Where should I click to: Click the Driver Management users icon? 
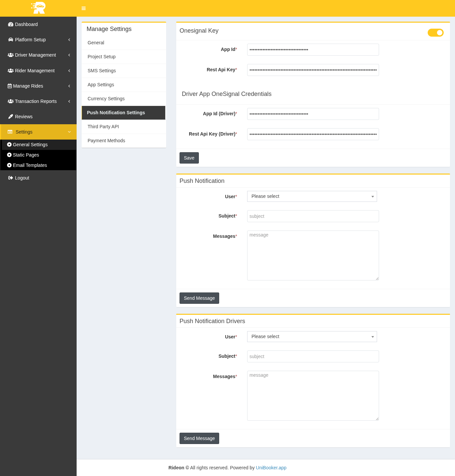pos(11,55)
